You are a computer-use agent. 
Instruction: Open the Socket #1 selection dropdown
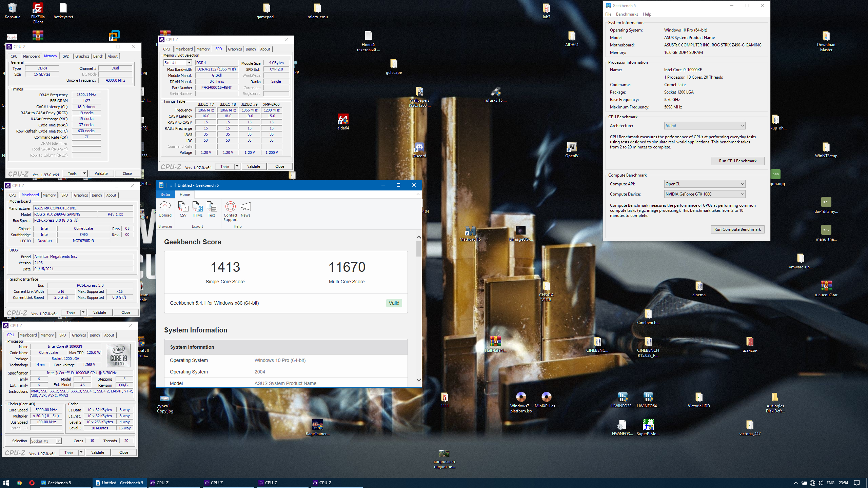46,441
